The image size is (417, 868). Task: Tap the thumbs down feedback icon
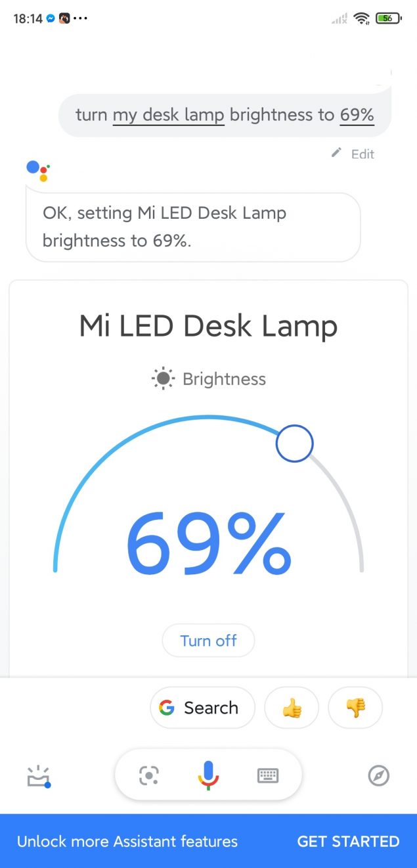coord(355,708)
